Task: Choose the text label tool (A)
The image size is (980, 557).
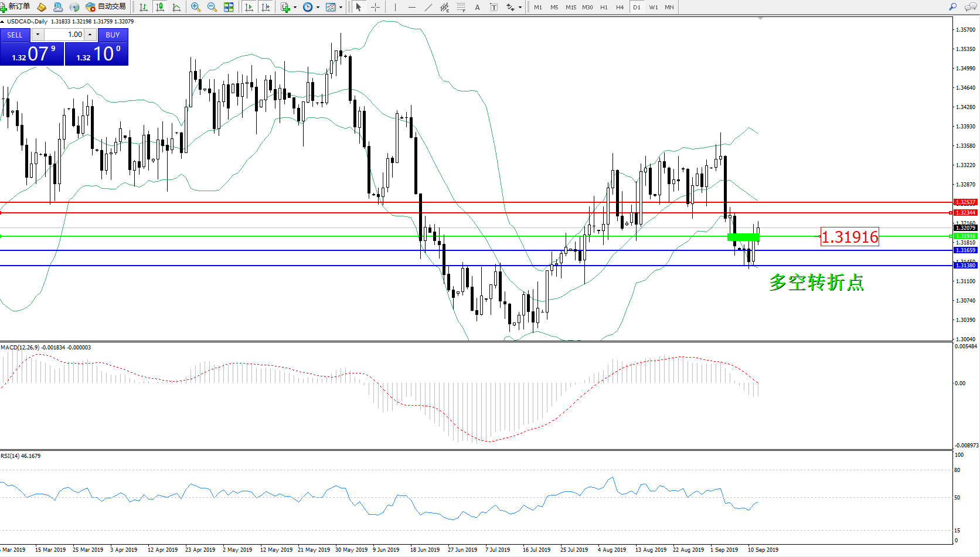Action: click(477, 7)
